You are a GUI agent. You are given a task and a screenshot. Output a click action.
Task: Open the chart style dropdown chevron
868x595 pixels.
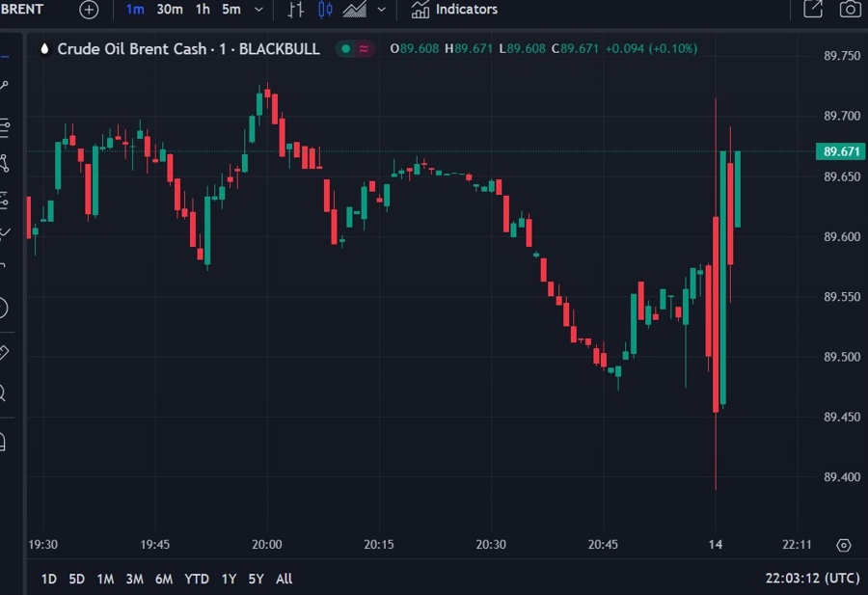(381, 10)
